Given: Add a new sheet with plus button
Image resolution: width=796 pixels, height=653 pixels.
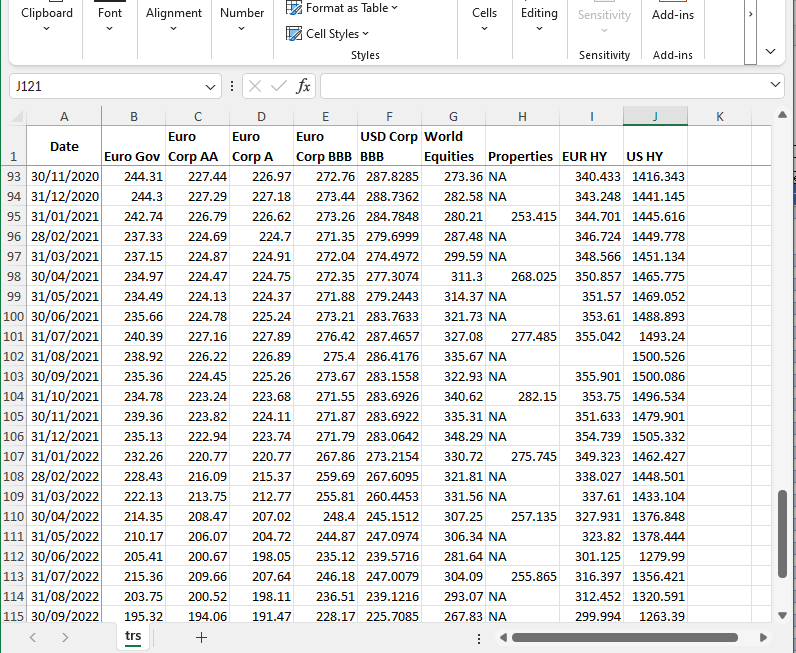Looking at the screenshot, I should coord(201,638).
